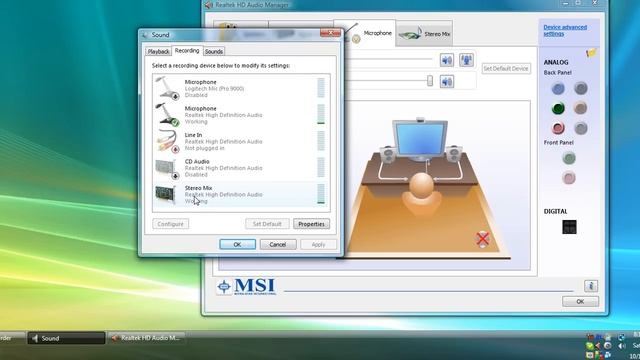The height and width of the screenshot is (360, 640).
Task: Click the Stereo Mix level meter
Action: coord(321,194)
